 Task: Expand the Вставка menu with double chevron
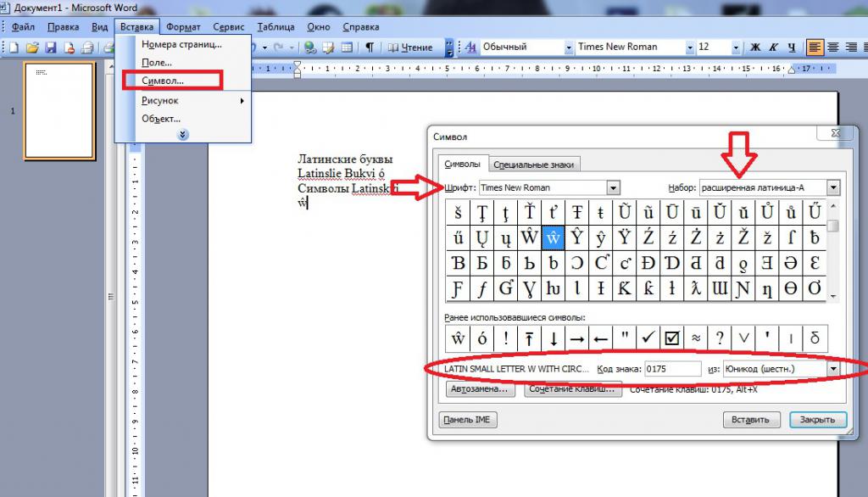coord(183,135)
